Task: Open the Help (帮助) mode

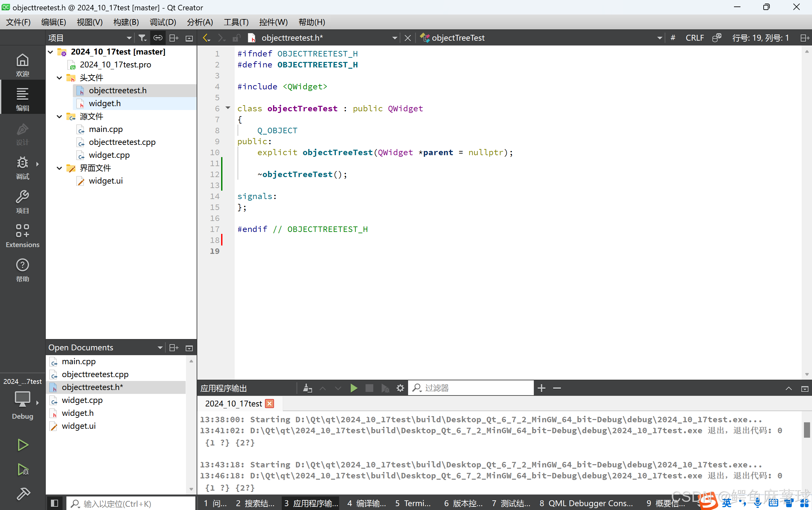Action: tap(23, 270)
